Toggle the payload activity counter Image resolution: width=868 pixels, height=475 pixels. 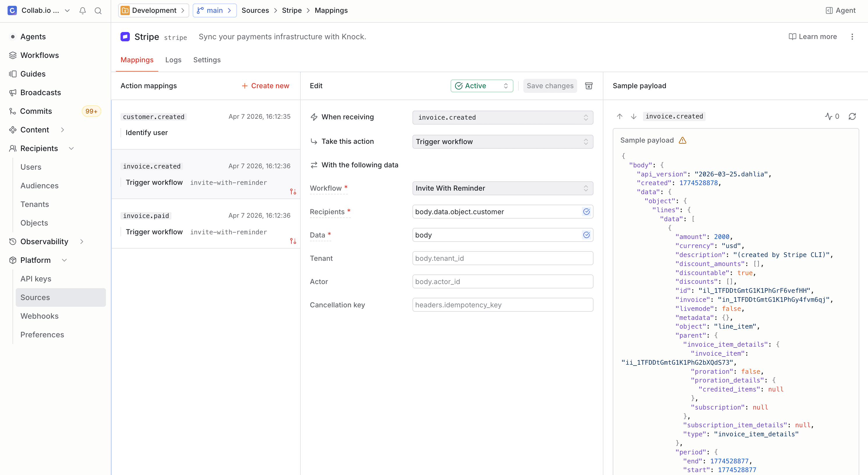coord(832,116)
